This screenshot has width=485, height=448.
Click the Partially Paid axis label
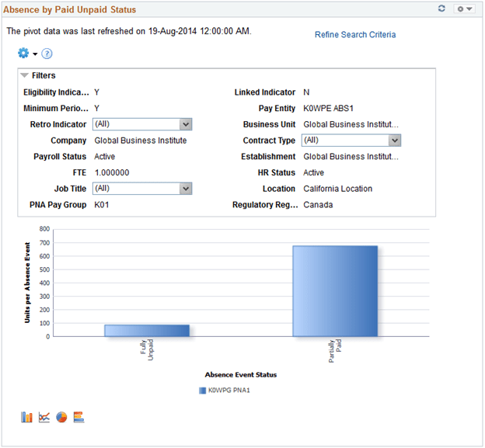click(x=335, y=351)
